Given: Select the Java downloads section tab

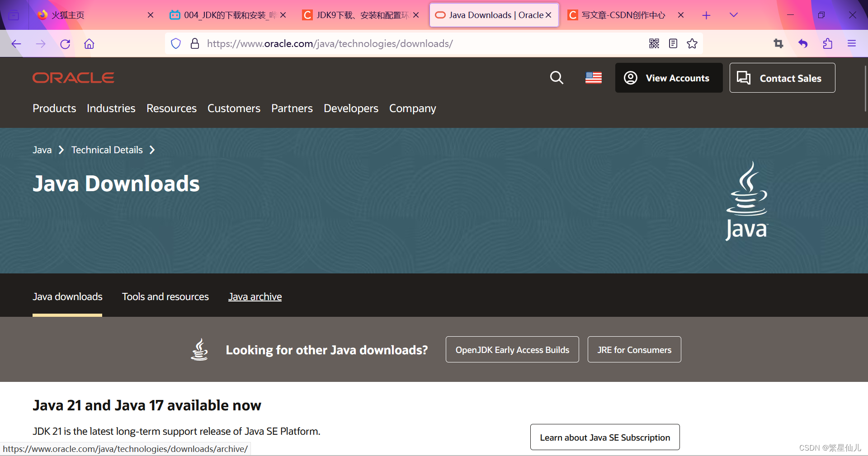Looking at the screenshot, I should (x=67, y=296).
